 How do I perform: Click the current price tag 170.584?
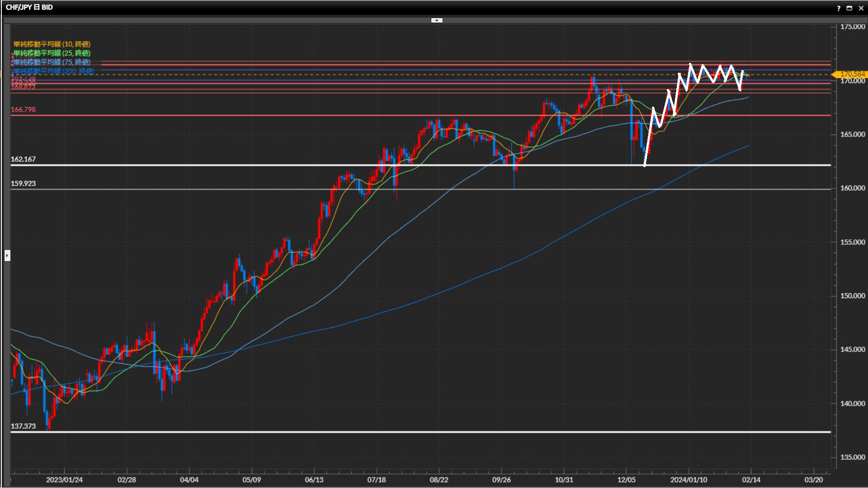point(852,74)
